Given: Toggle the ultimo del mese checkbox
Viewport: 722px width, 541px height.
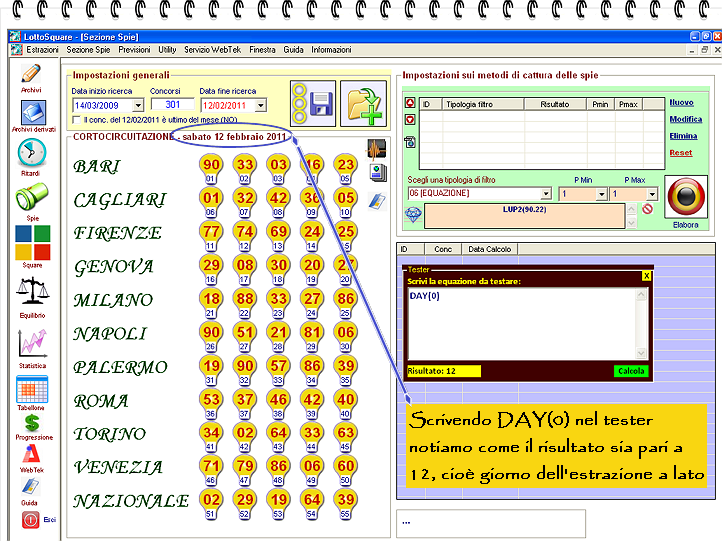Looking at the screenshot, I should click(77, 120).
